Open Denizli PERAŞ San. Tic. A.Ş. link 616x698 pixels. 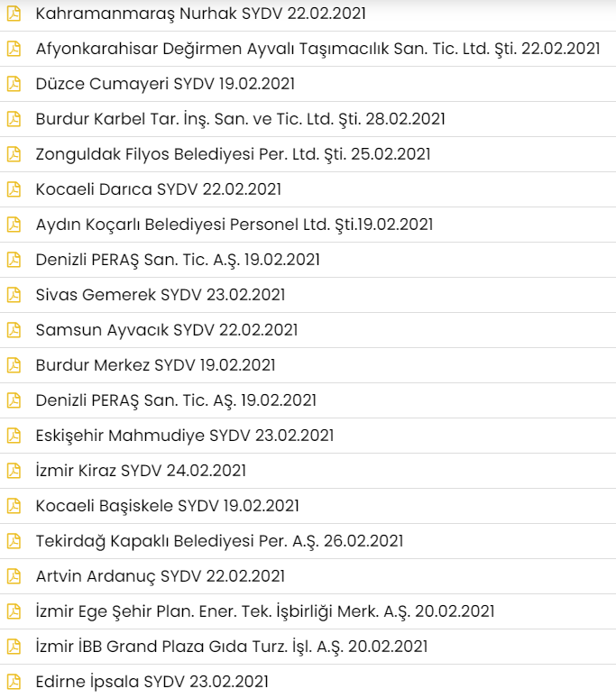(178, 260)
